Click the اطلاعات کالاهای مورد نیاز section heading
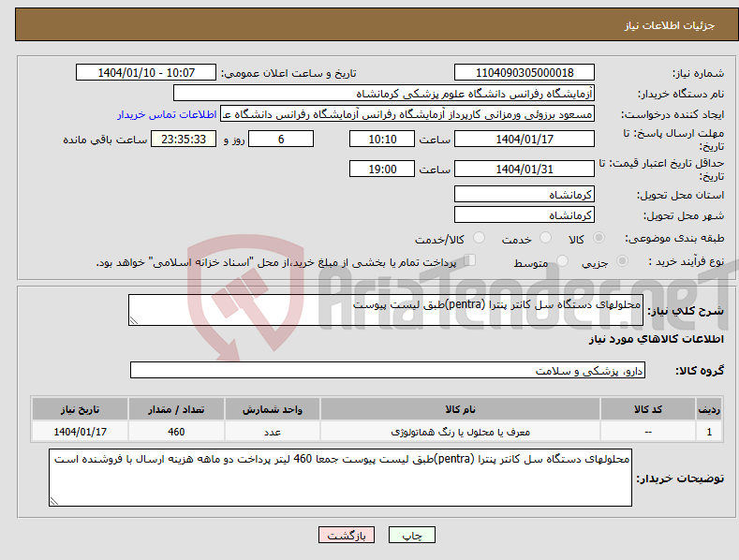 (656, 339)
